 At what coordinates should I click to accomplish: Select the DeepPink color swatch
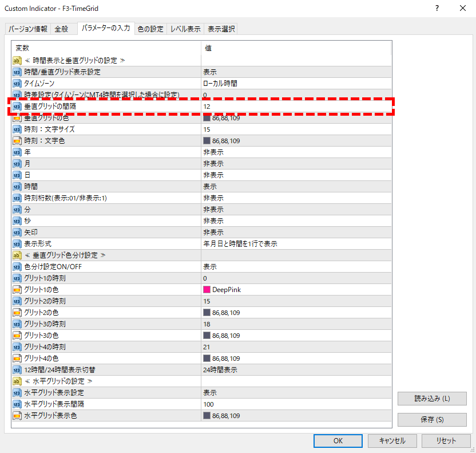(207, 289)
